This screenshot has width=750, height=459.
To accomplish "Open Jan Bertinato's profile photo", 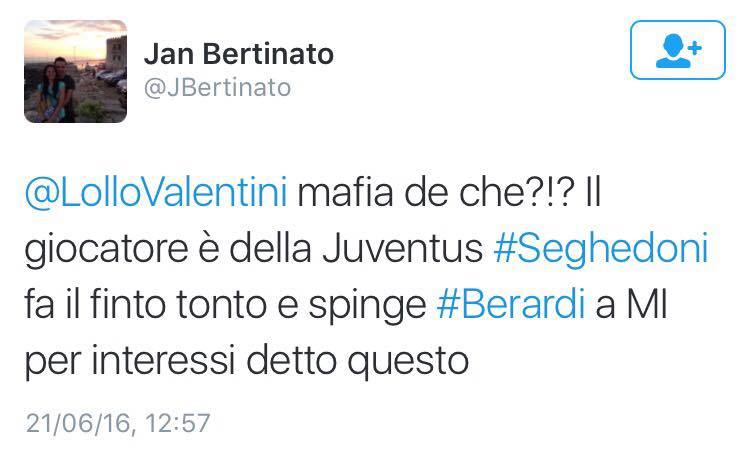I will (76, 71).
